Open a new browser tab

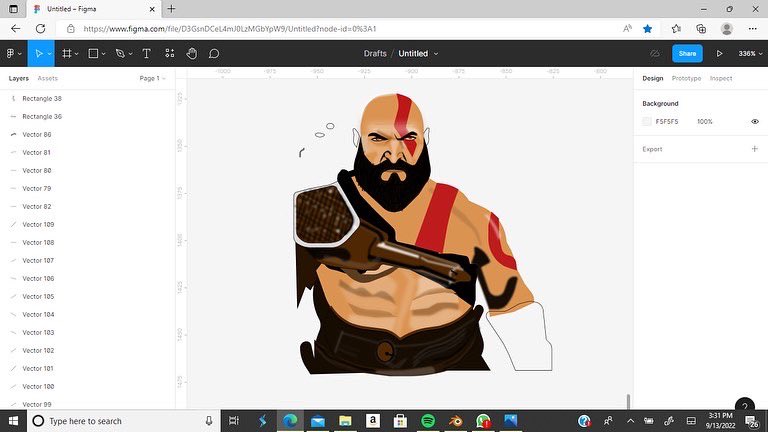click(x=171, y=9)
